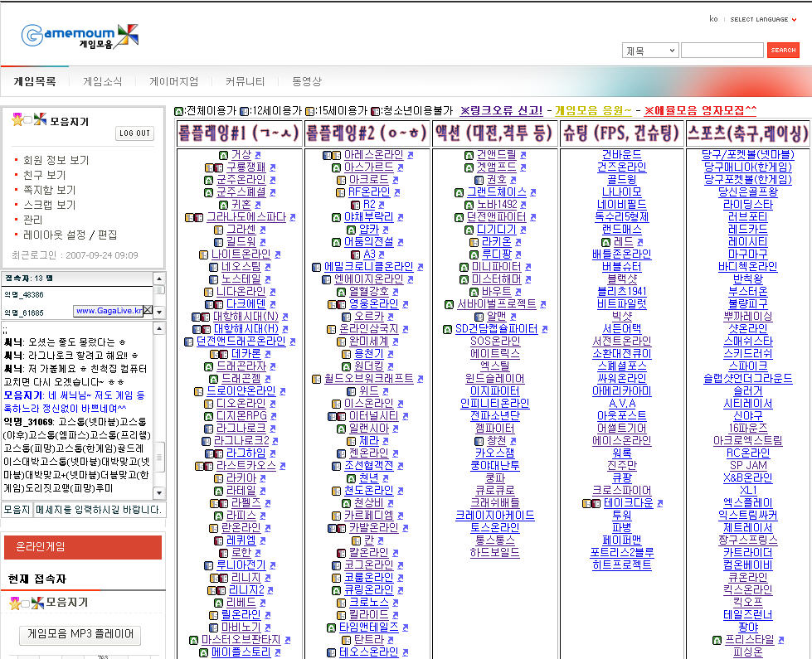
Task: Click the new-window arrow icon beside 아레스온라인
Action: 410,155
